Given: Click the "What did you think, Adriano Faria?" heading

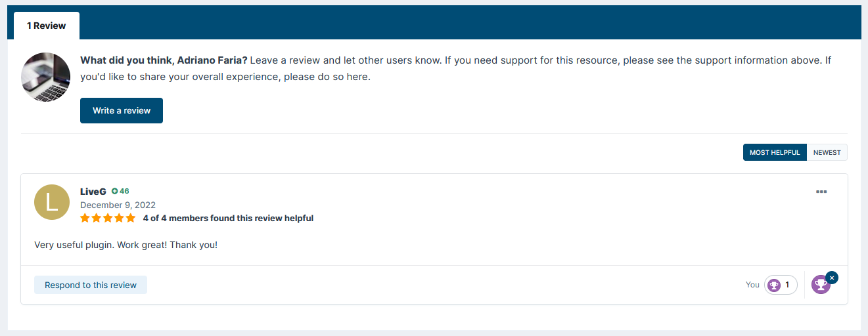Looking at the screenshot, I should (x=164, y=60).
